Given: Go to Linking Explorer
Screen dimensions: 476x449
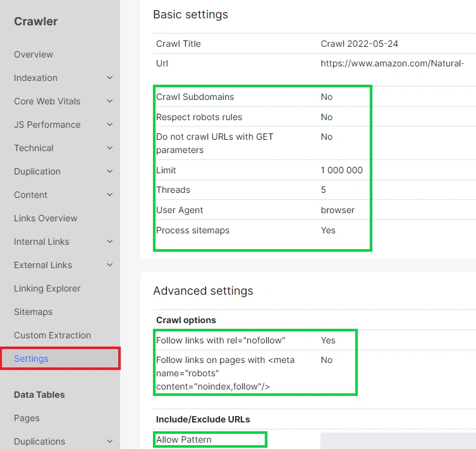Looking at the screenshot, I should (x=47, y=288).
